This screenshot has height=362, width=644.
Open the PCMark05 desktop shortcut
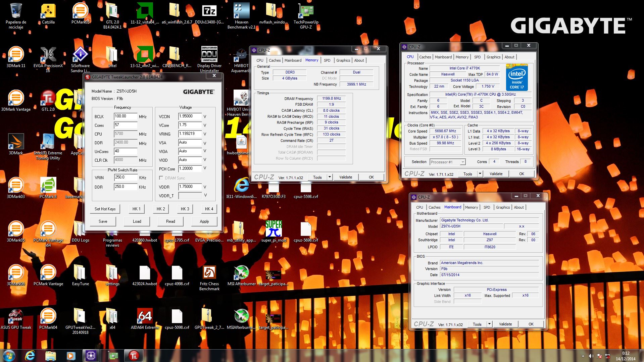click(x=80, y=13)
